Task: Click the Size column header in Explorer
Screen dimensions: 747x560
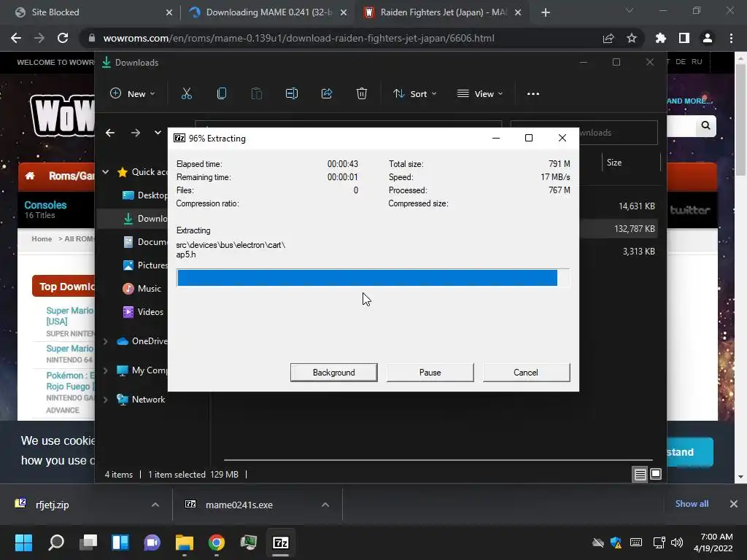Action: click(x=631, y=163)
